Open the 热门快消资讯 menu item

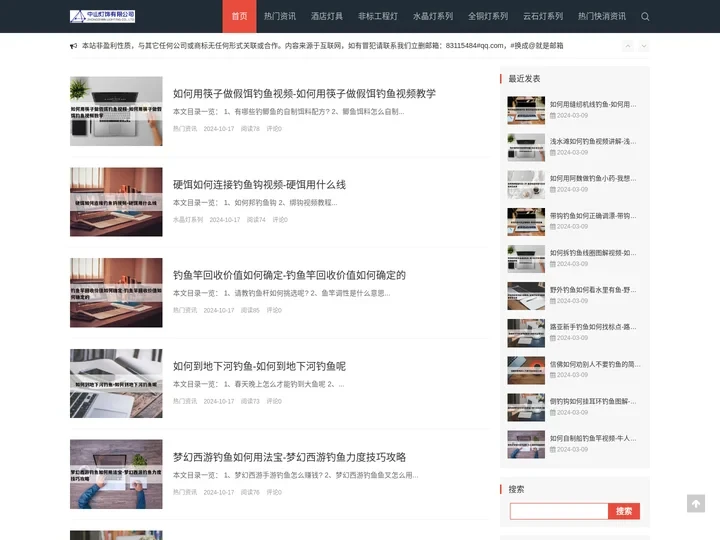[602, 17]
